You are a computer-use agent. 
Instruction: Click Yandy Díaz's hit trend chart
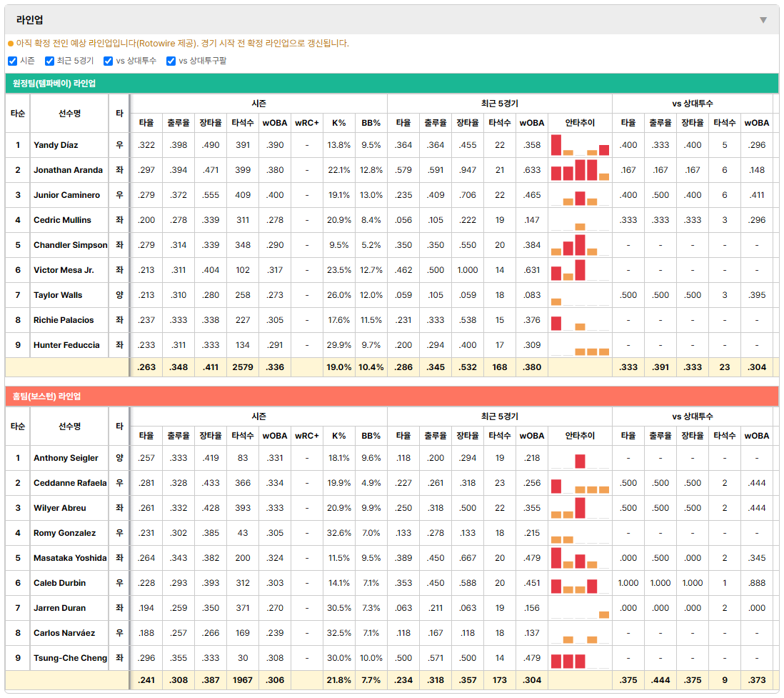[x=580, y=145]
